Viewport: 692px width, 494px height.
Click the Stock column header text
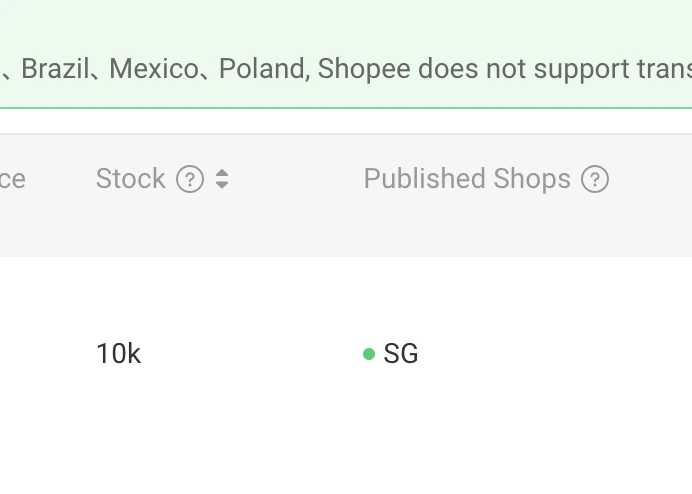[130, 179]
